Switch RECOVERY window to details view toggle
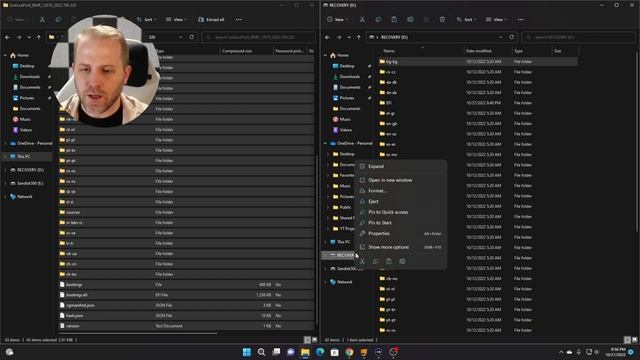Screen dimensions: 640x360 pos(627,340)
